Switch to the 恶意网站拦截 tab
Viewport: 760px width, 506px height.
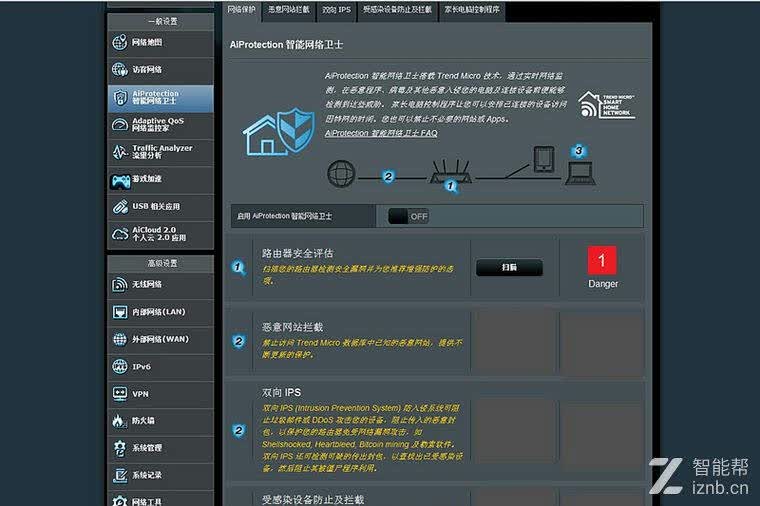(x=289, y=10)
